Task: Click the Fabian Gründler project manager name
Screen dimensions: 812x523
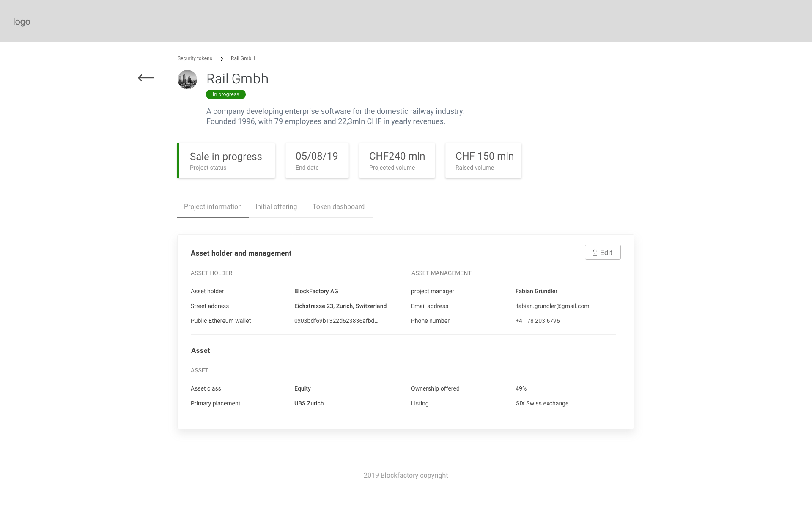Action: [x=536, y=291]
